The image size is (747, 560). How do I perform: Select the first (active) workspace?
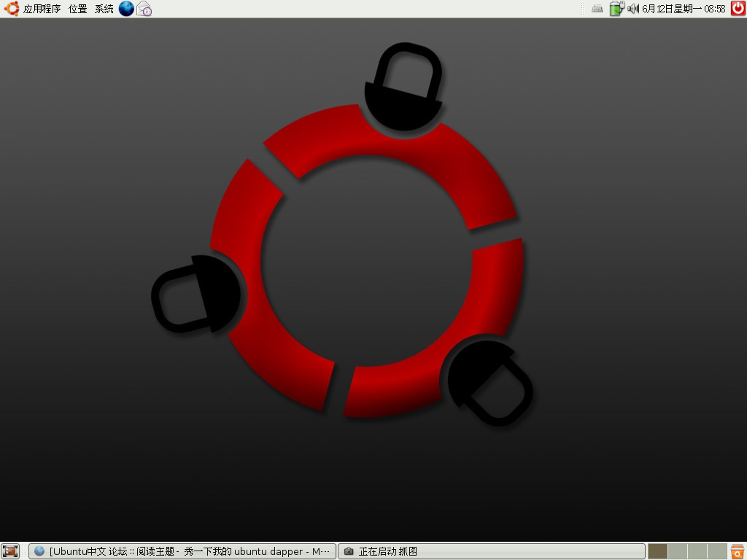tap(657, 551)
